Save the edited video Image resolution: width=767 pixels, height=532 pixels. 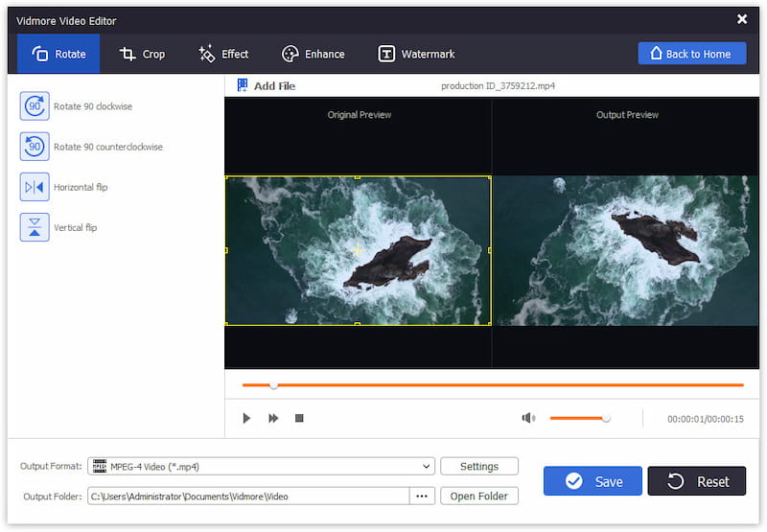click(593, 481)
